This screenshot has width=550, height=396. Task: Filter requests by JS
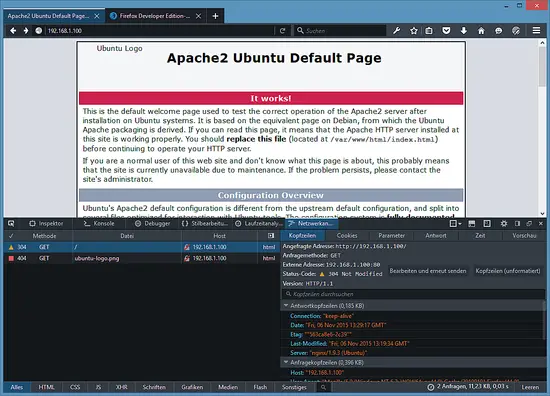98,387
